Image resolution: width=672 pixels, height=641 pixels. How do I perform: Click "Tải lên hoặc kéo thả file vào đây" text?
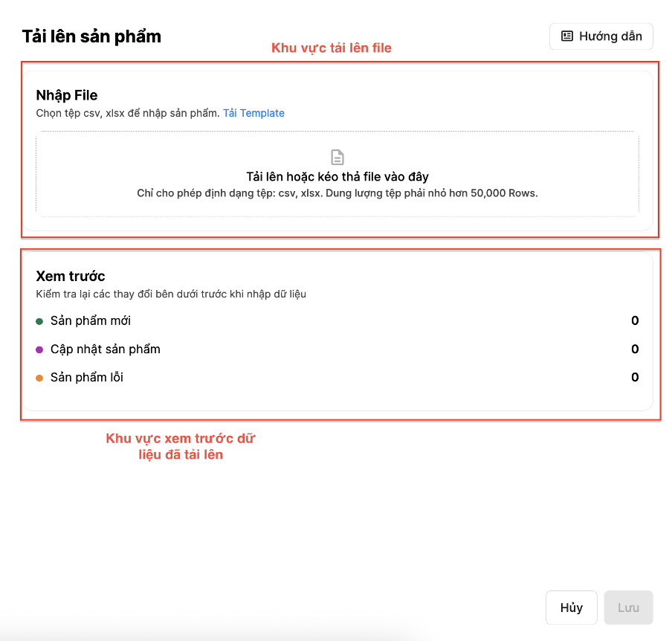[x=337, y=177]
